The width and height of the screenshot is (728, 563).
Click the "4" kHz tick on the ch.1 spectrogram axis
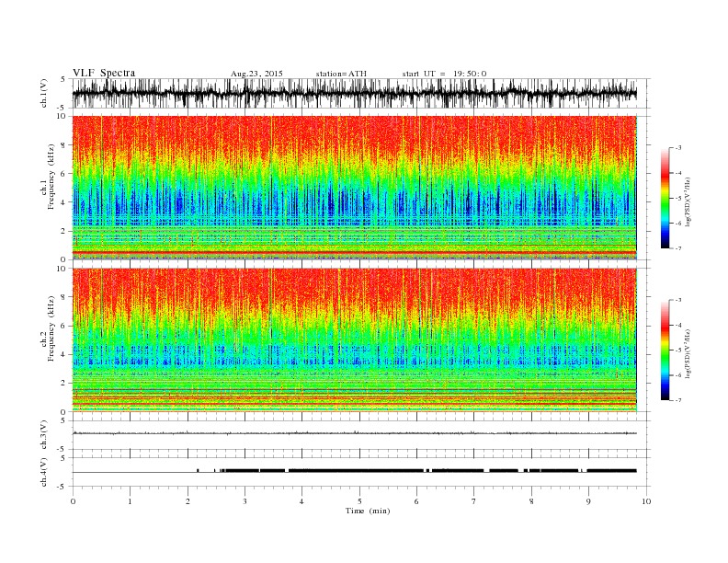pos(63,202)
